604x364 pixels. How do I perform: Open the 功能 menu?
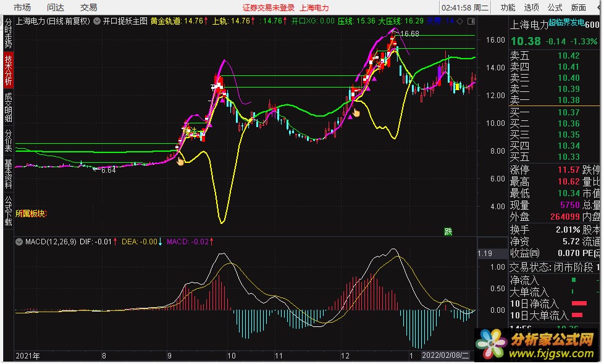pos(508,7)
